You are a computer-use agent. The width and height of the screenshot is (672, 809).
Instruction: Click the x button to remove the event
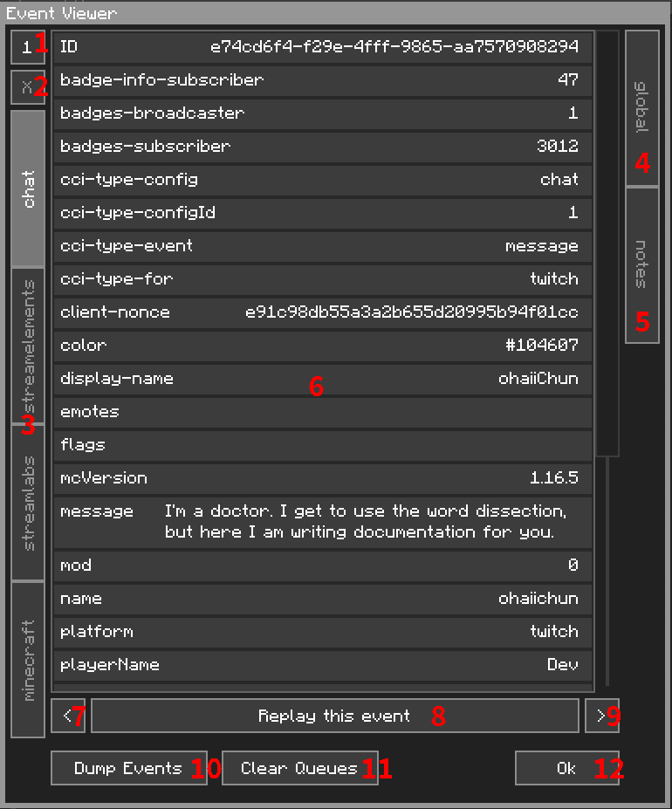click(27, 87)
